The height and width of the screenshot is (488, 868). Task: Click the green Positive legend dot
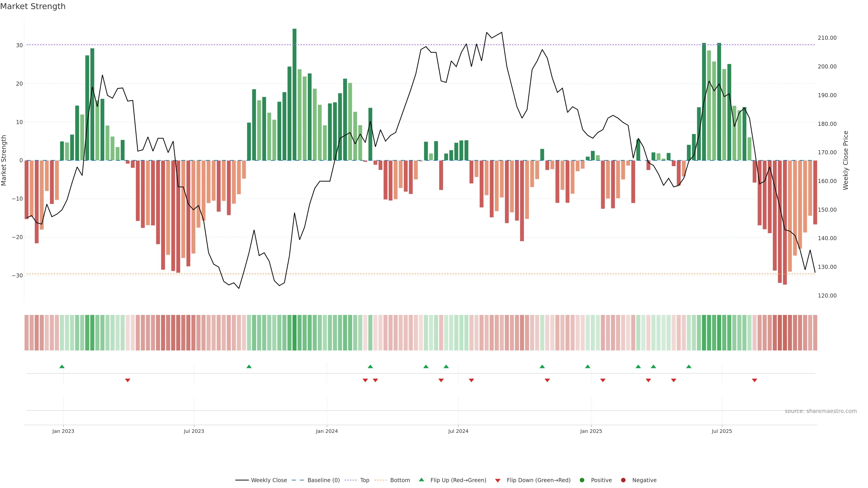tap(582, 480)
